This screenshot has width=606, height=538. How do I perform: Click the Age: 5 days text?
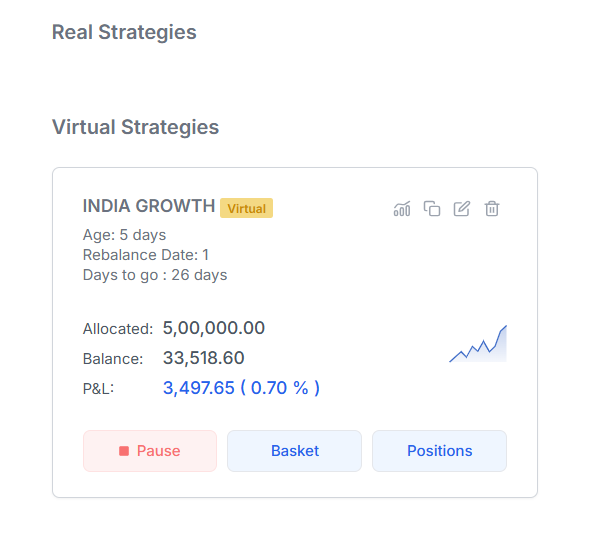tap(124, 235)
